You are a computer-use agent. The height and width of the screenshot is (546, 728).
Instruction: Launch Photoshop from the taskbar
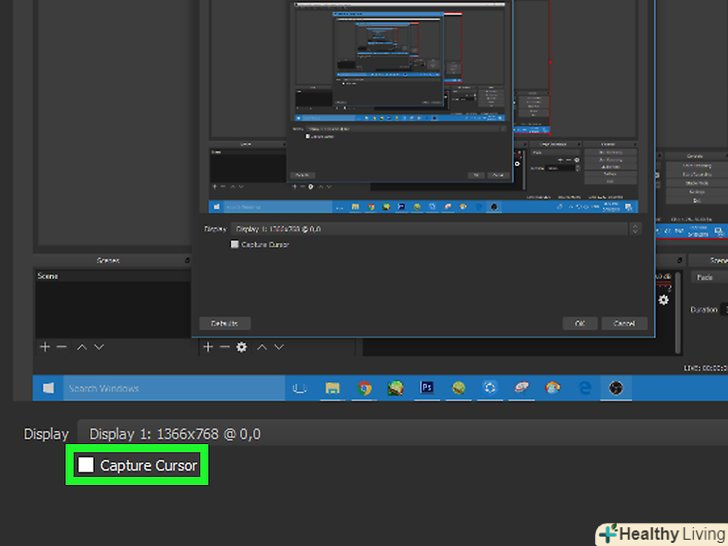(427, 388)
